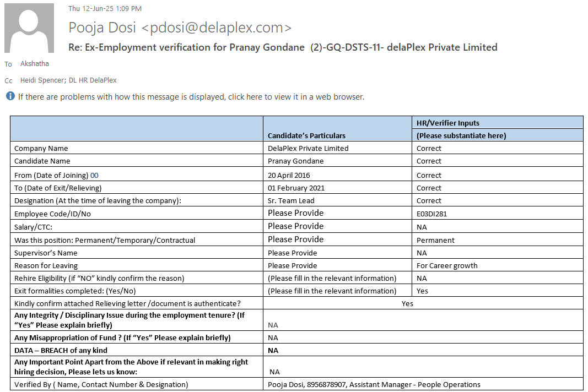
Task: Click Heidi Spencer in Cc field
Action: [42, 80]
